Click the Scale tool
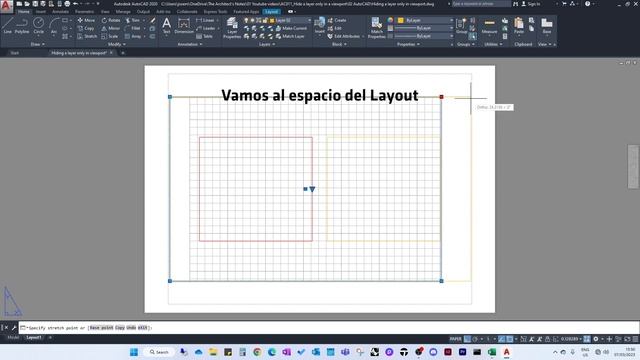Viewport: 640px width, 360px height. (110, 36)
